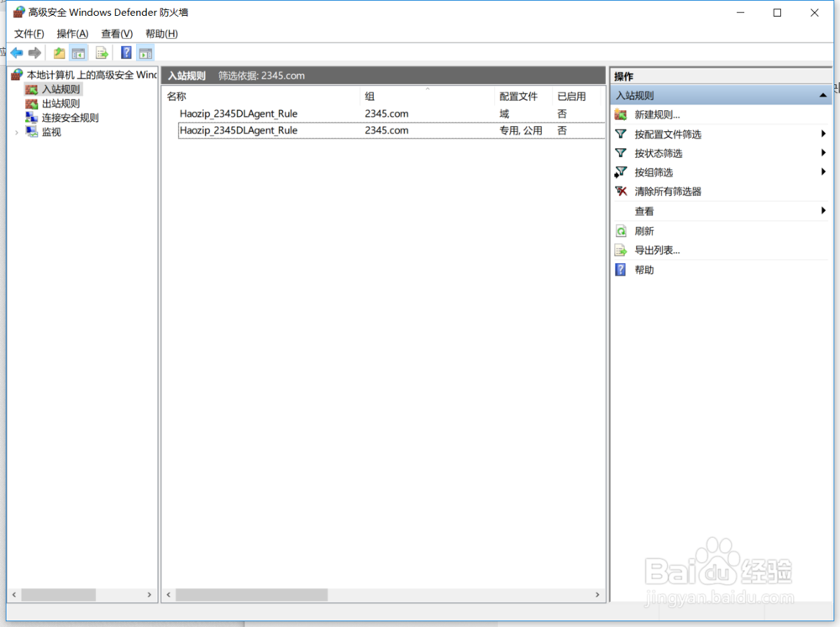This screenshot has width=840, height=627.
Task: Click the 刷新 refresh icon
Action: click(621, 231)
